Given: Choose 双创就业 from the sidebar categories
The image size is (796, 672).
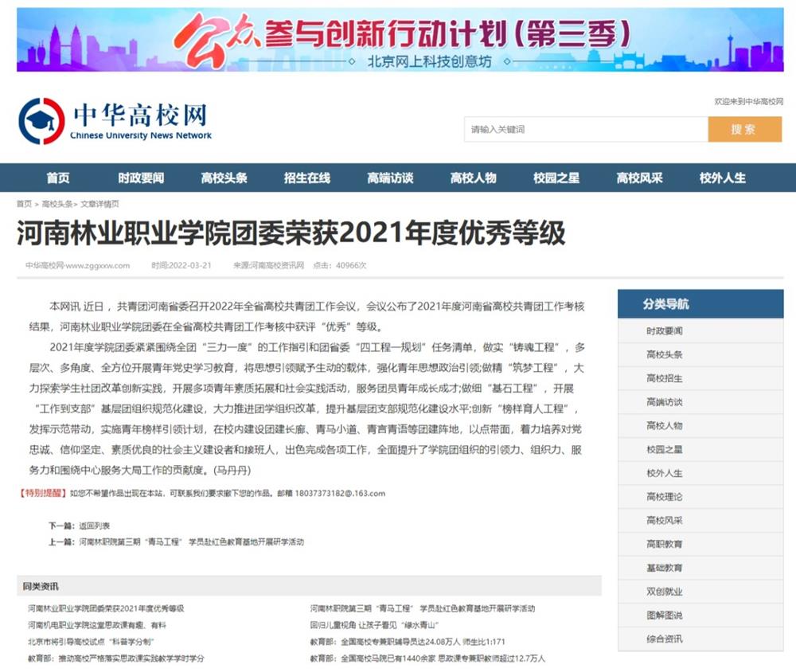Looking at the screenshot, I should click(664, 592).
